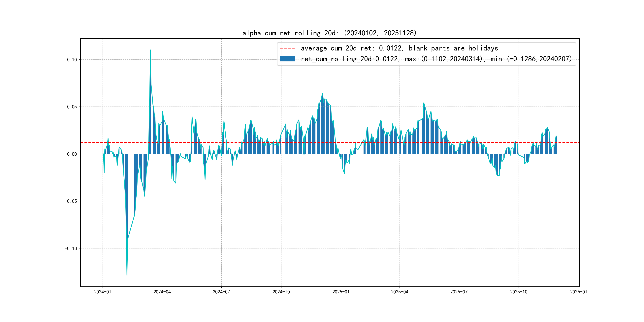Click the 0.05 y-axis tick label
This screenshot has height=322, width=644.
[72, 107]
